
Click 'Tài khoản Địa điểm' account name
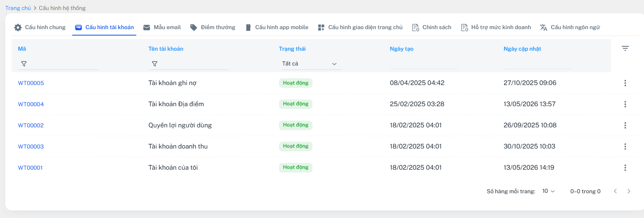pos(176,104)
